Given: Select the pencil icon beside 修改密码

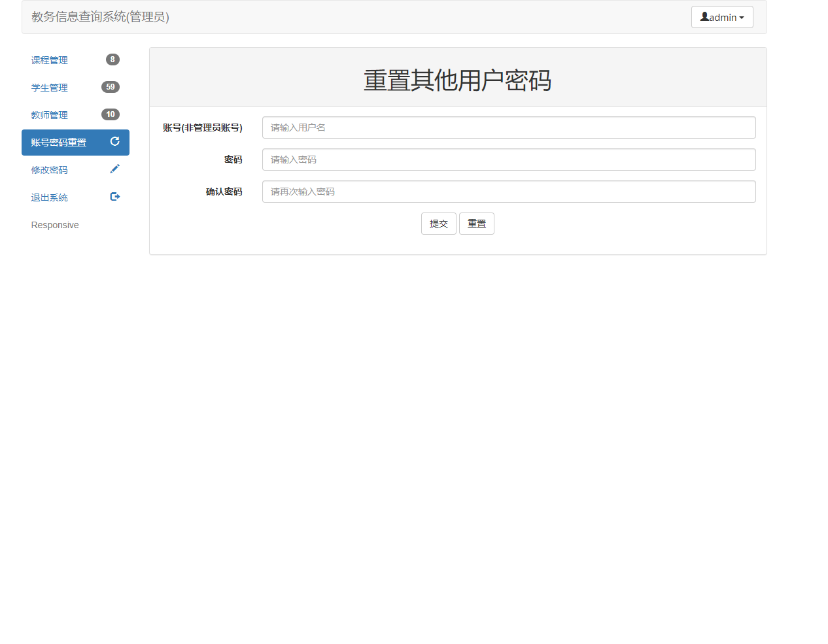Looking at the screenshot, I should click(114, 169).
